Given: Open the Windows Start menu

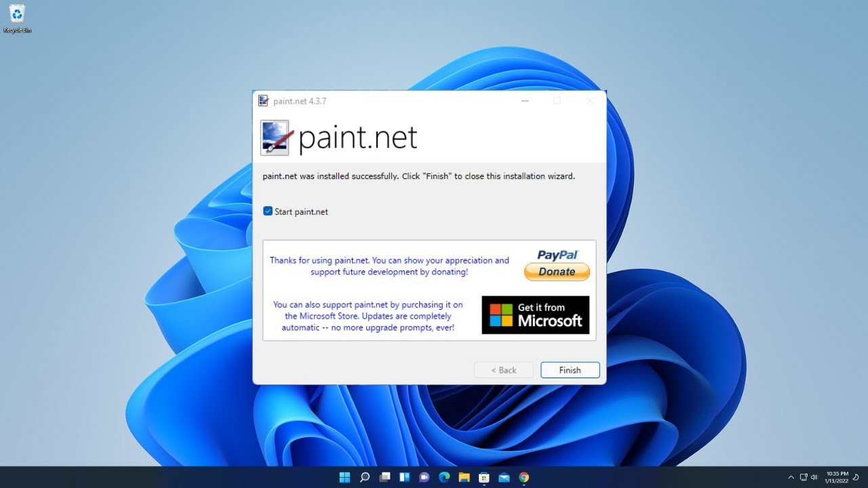Looking at the screenshot, I should click(344, 477).
